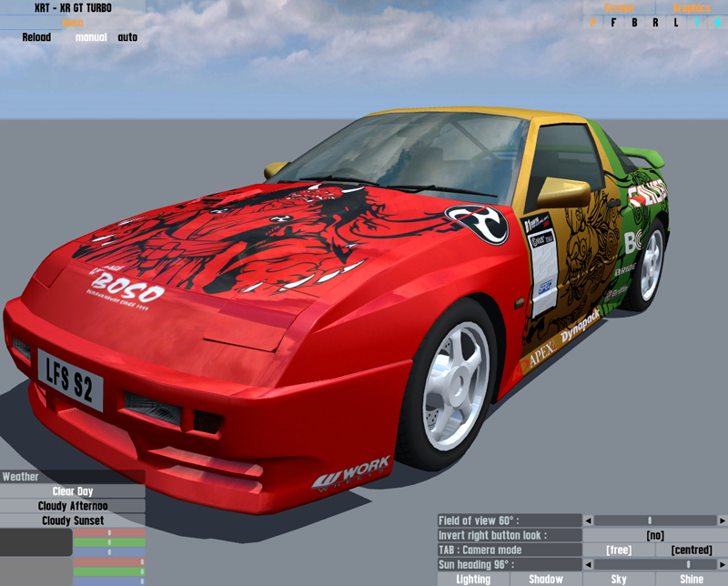
Task: Click the R view button
Action: [x=655, y=22]
